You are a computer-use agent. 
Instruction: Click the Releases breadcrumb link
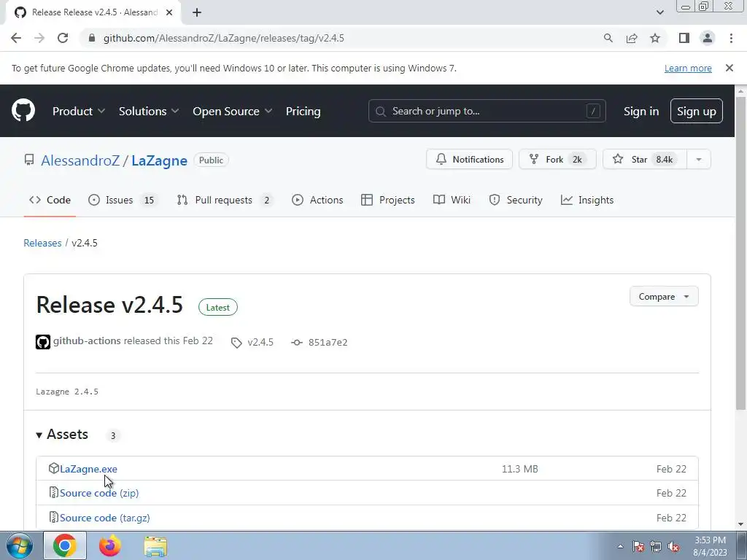coord(42,243)
